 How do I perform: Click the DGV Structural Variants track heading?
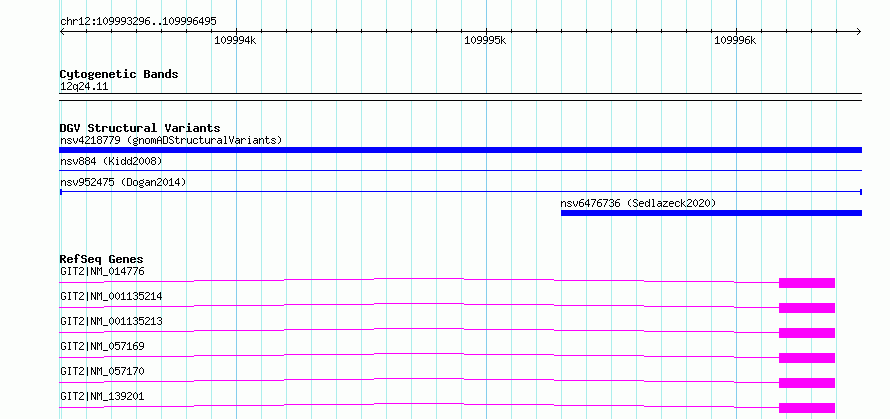pos(140,128)
